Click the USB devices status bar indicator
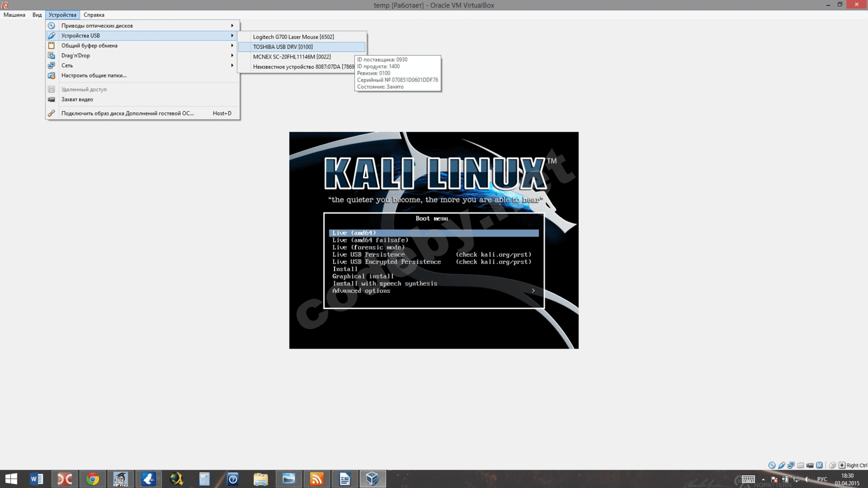 click(x=782, y=465)
